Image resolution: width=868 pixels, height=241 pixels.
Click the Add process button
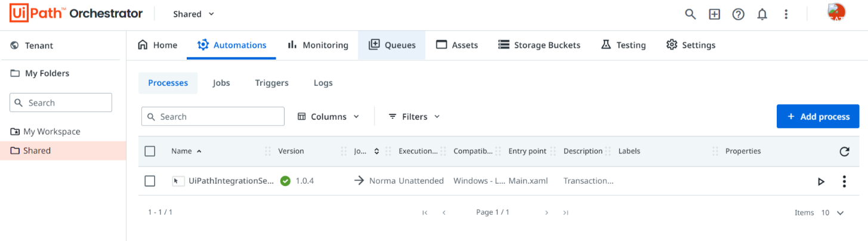pyautogui.click(x=818, y=116)
